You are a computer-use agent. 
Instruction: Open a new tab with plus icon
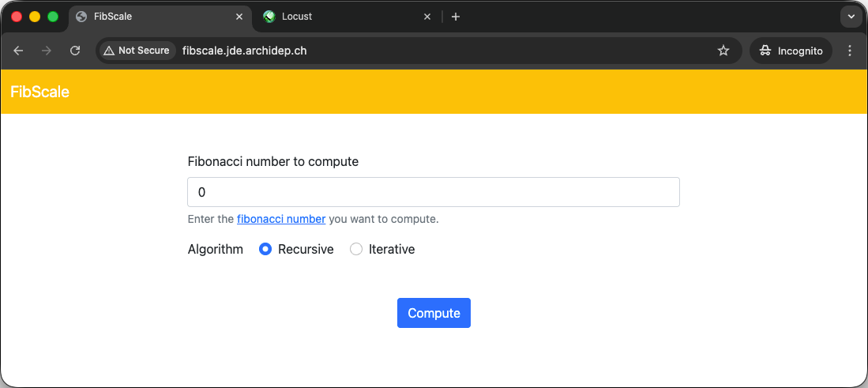tap(456, 17)
